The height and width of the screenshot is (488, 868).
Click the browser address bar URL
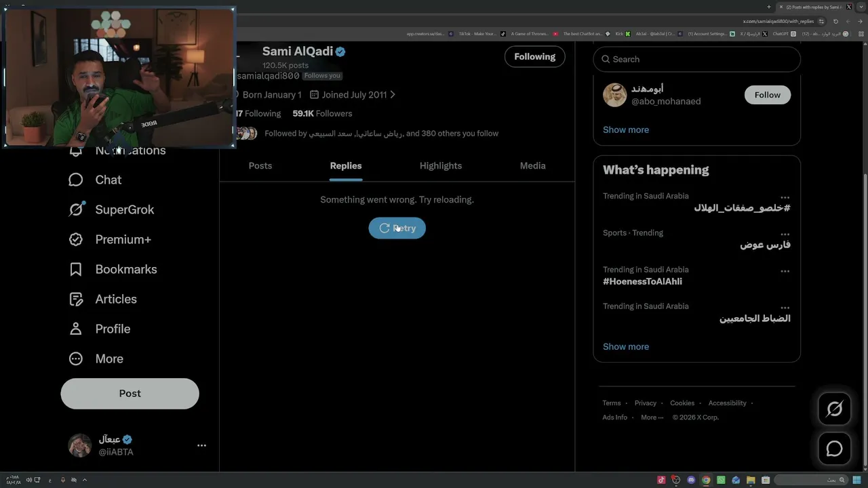[x=778, y=21]
